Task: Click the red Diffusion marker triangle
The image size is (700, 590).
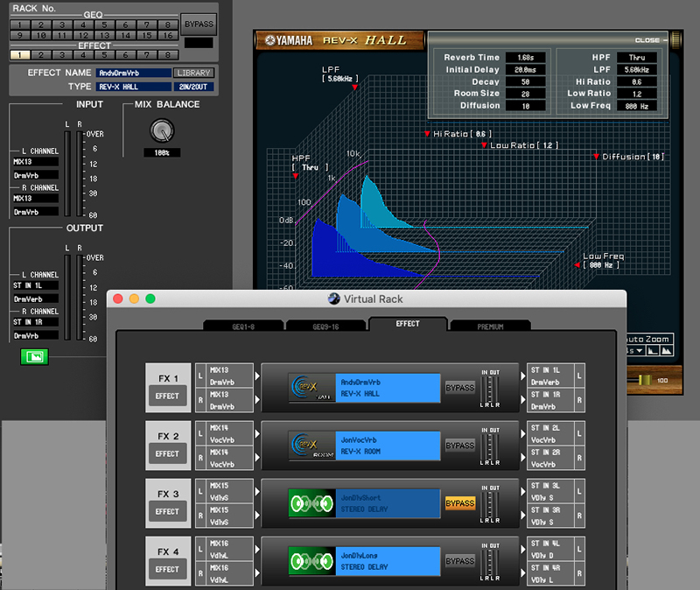Action: click(596, 157)
